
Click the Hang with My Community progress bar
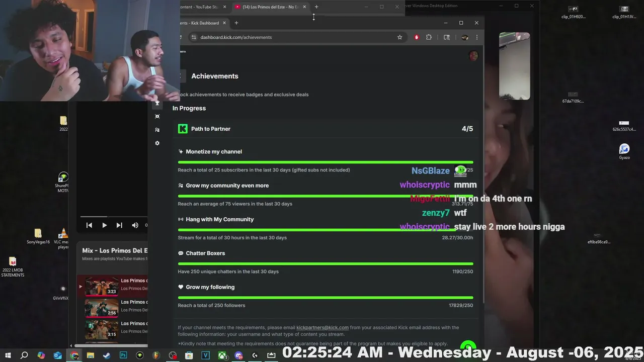tap(326, 230)
